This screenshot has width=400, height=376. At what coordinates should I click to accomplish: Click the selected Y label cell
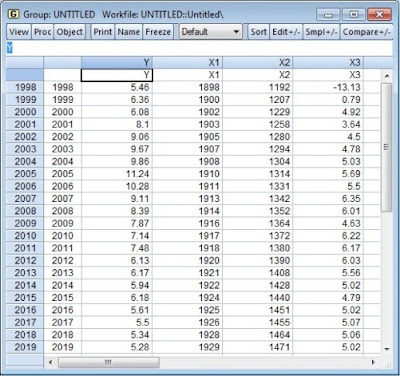tap(117, 75)
